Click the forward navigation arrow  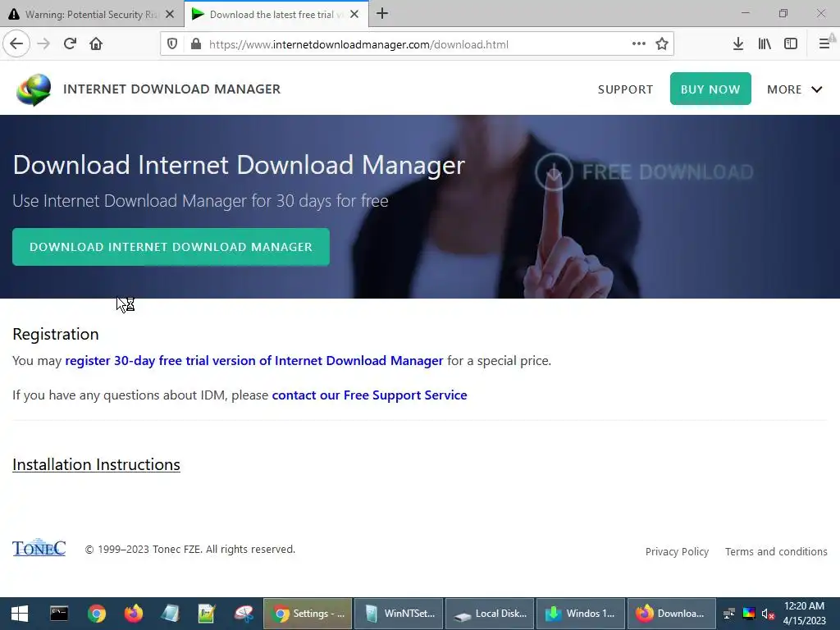pyautogui.click(x=43, y=44)
